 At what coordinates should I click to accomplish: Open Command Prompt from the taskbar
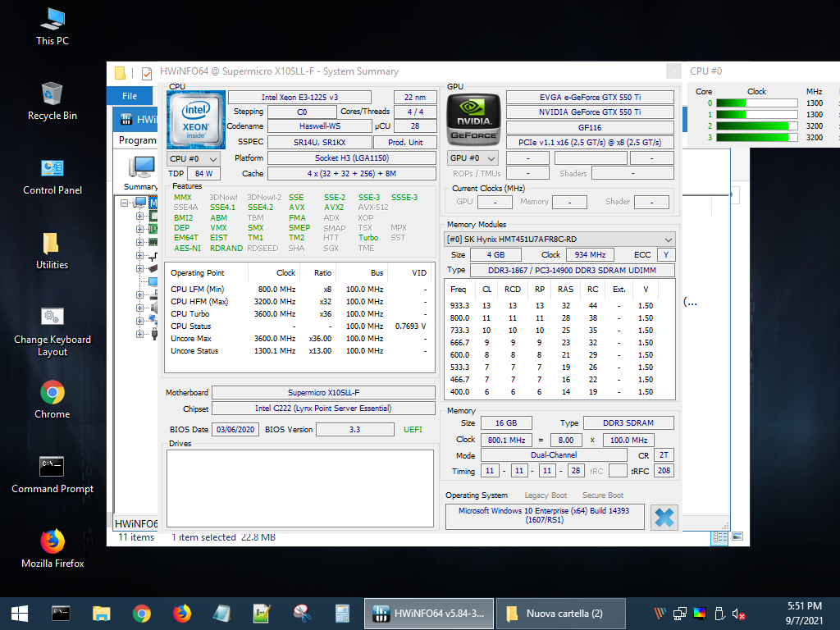point(61,614)
